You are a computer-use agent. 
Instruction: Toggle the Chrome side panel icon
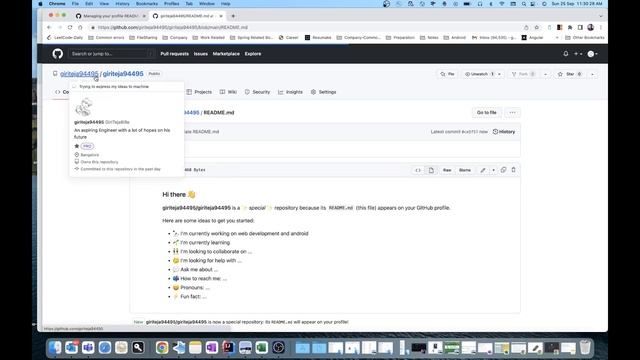click(580, 27)
